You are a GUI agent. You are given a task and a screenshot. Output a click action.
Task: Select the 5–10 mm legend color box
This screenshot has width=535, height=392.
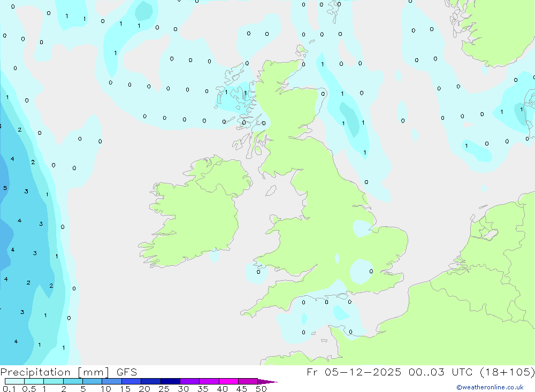pyautogui.click(x=93, y=381)
